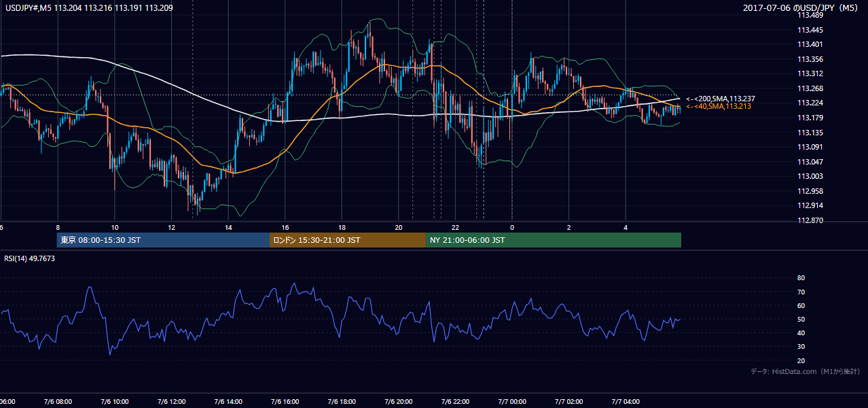Click the 113.401 price axis label
This screenshot has height=408, width=868.
tap(810, 44)
